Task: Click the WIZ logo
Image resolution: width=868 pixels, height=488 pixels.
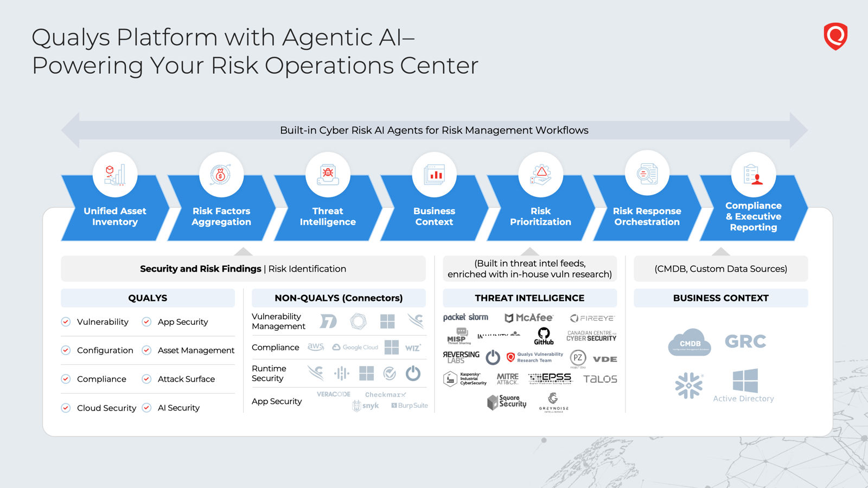Action: pyautogui.click(x=413, y=348)
